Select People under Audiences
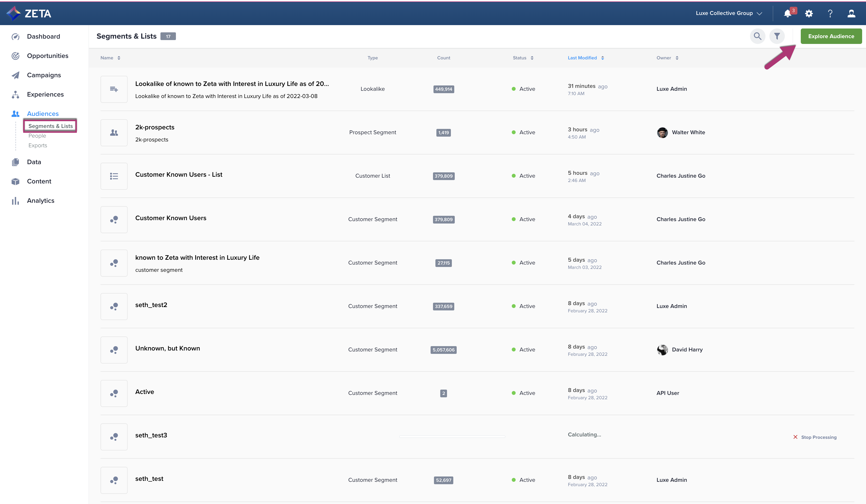866x504 pixels. 37,136
